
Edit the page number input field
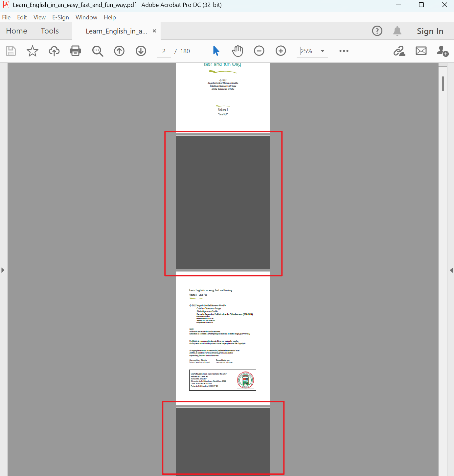(164, 51)
